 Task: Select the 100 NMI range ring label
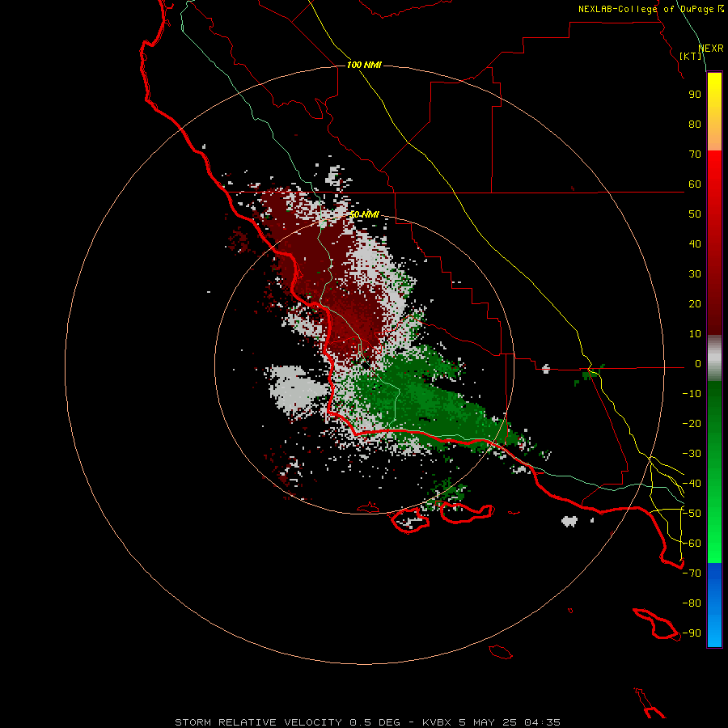pos(364,65)
